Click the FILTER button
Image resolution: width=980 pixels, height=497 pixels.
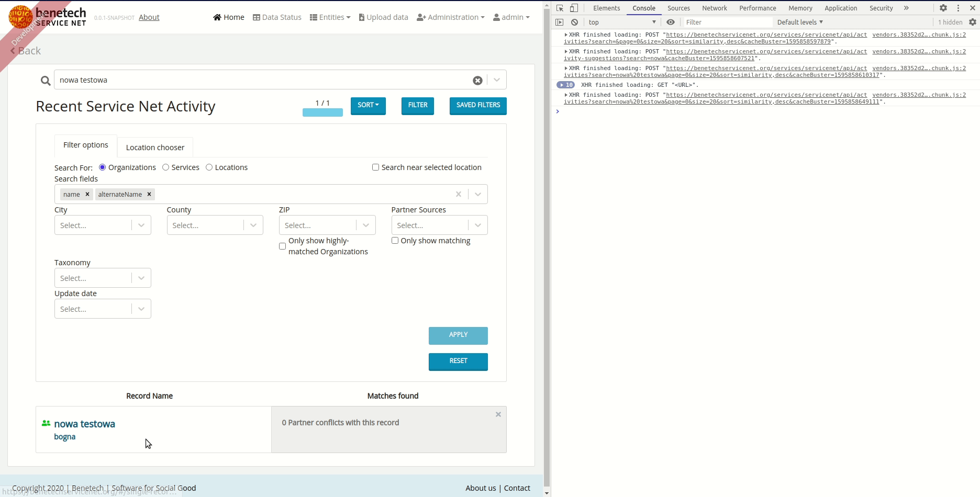tap(418, 106)
